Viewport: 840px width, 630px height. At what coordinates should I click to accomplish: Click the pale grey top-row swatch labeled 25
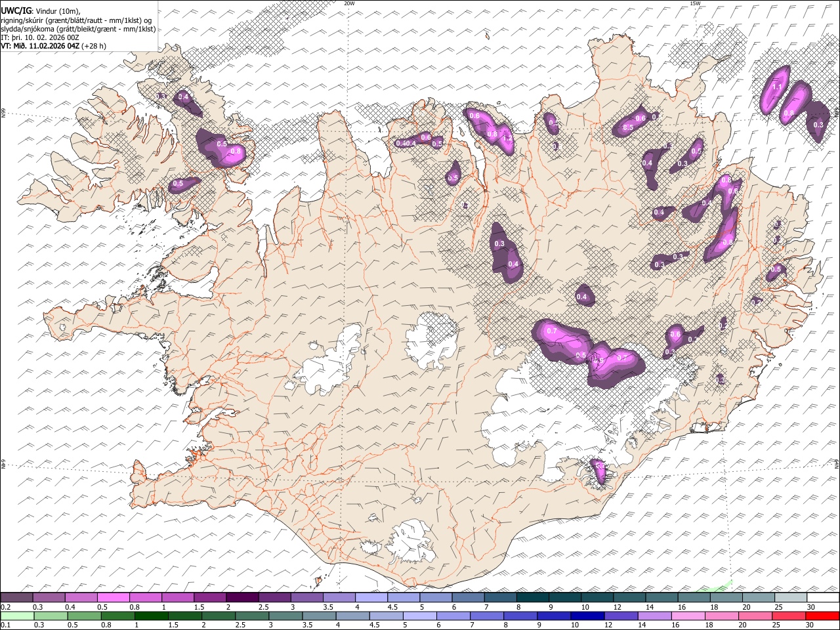[791, 597]
